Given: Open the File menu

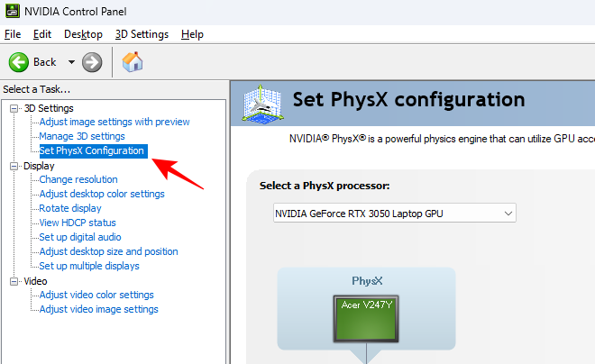Looking at the screenshot, I should (13, 34).
